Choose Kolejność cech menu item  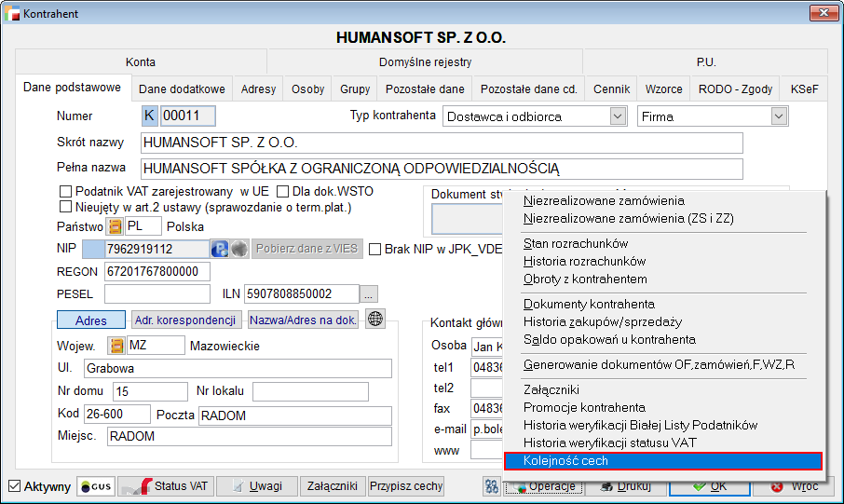tap(663, 461)
